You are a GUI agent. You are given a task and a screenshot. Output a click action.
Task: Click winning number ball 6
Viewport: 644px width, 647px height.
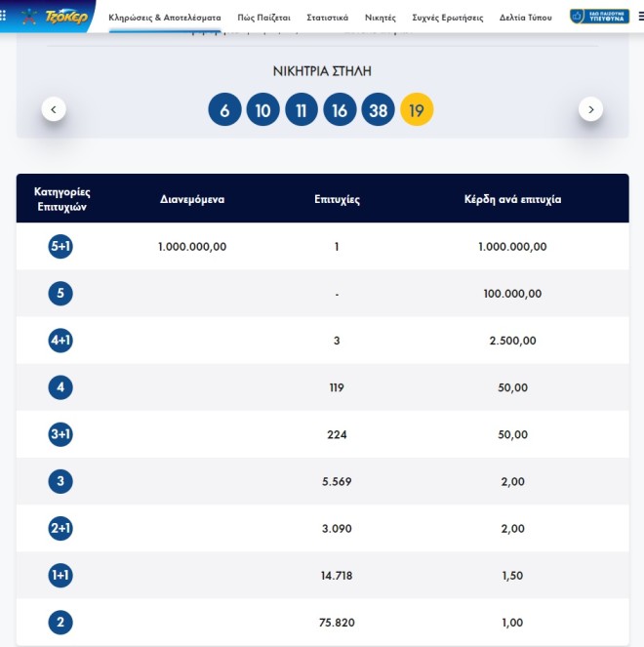pos(224,110)
